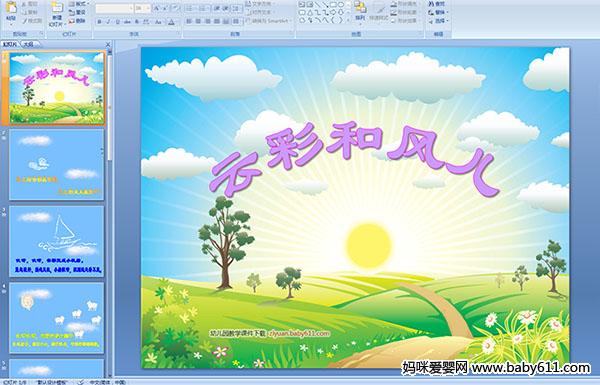Image resolution: width=600 pixels, height=385 pixels.
Task: Click Convert to SmartArt button
Action: 269,21
